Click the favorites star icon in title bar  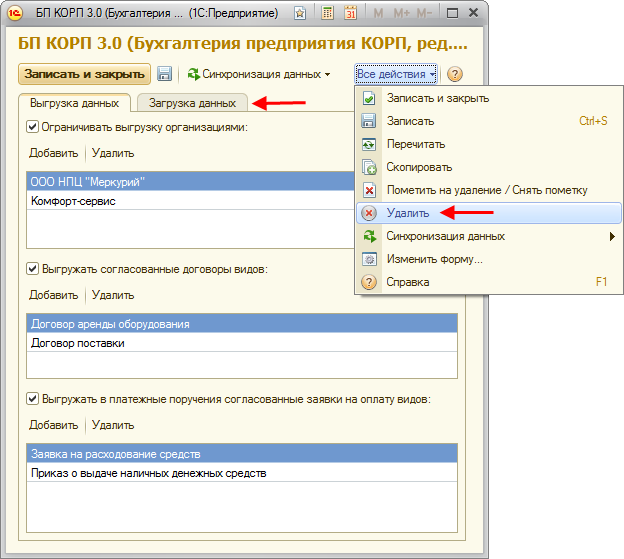pyautogui.click(x=300, y=13)
